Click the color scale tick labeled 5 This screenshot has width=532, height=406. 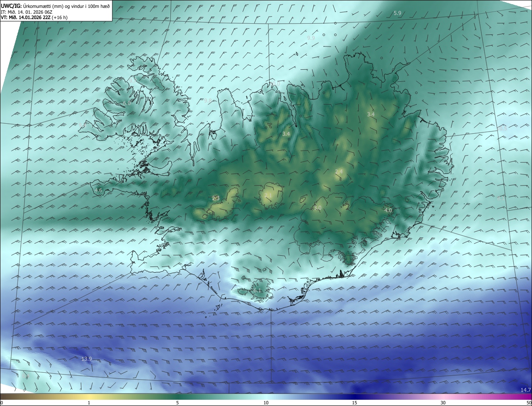coord(177,403)
